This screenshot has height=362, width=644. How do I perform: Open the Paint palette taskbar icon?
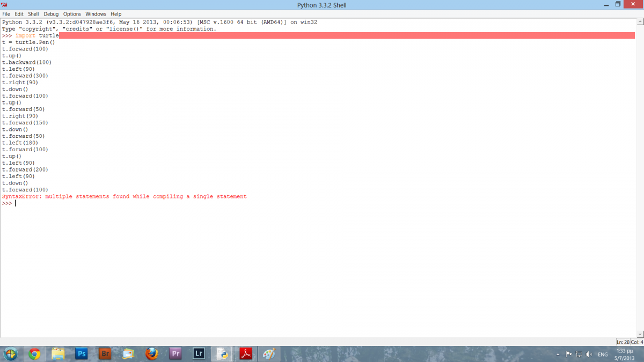(x=269, y=354)
